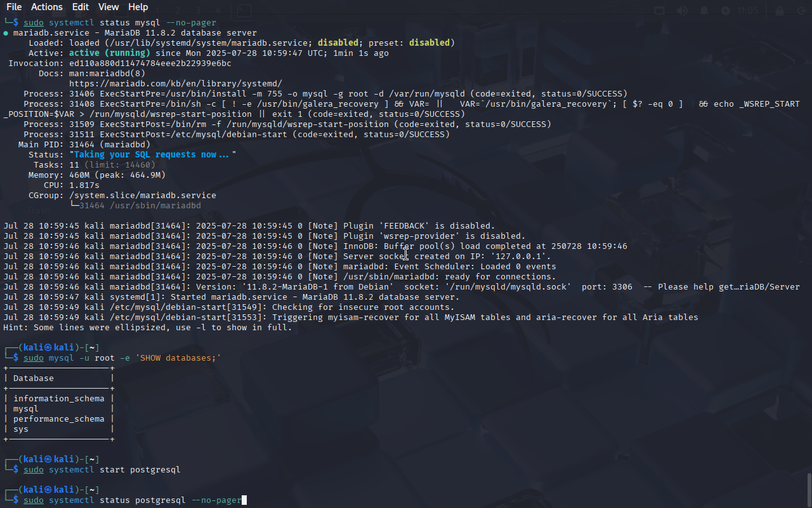Open the Edit menu

tap(81, 7)
